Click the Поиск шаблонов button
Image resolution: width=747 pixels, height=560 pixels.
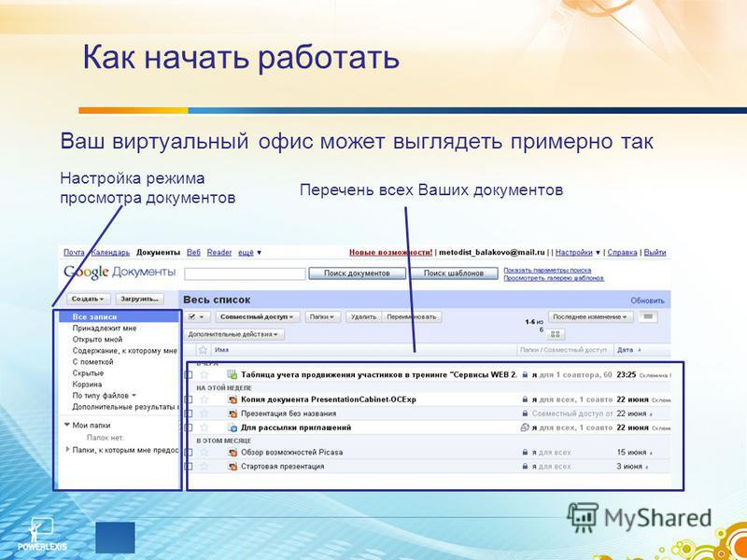point(454,273)
